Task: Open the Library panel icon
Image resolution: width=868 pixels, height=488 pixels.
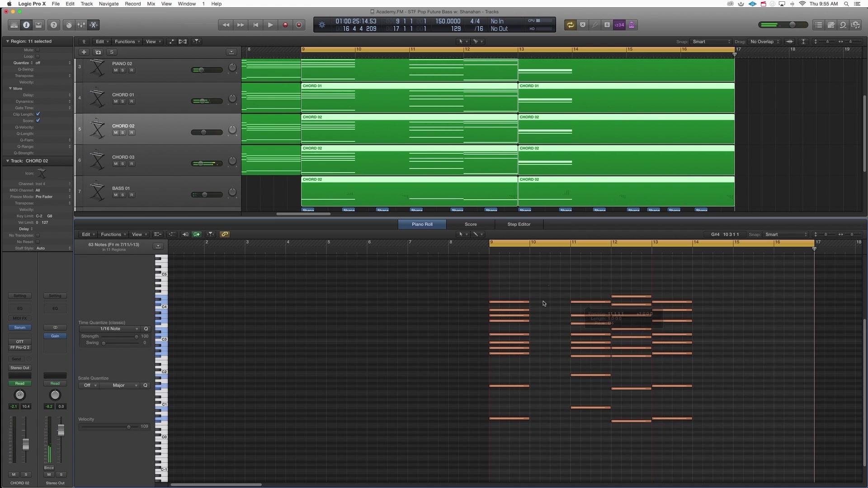Action: (x=14, y=25)
